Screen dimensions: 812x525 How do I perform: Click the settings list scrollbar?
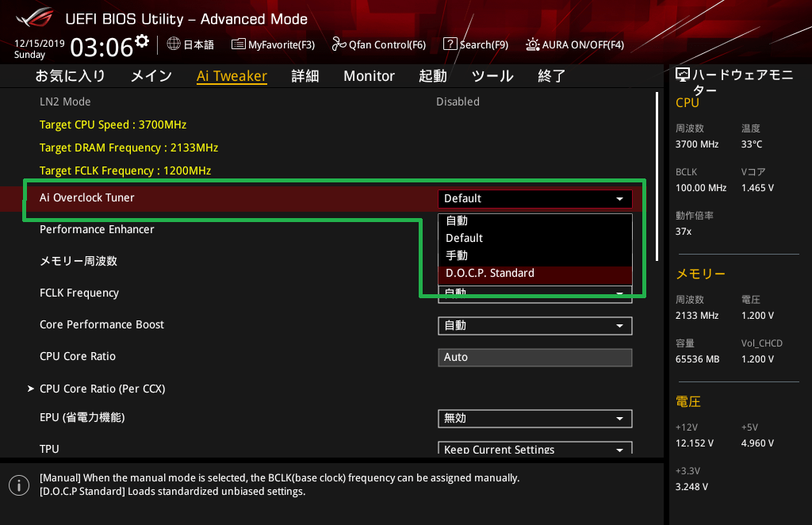coord(657,176)
